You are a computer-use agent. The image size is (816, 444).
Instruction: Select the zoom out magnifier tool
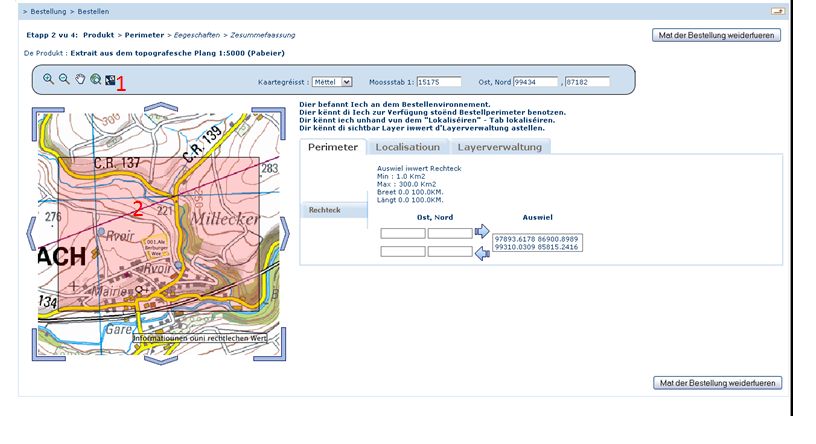[63, 79]
